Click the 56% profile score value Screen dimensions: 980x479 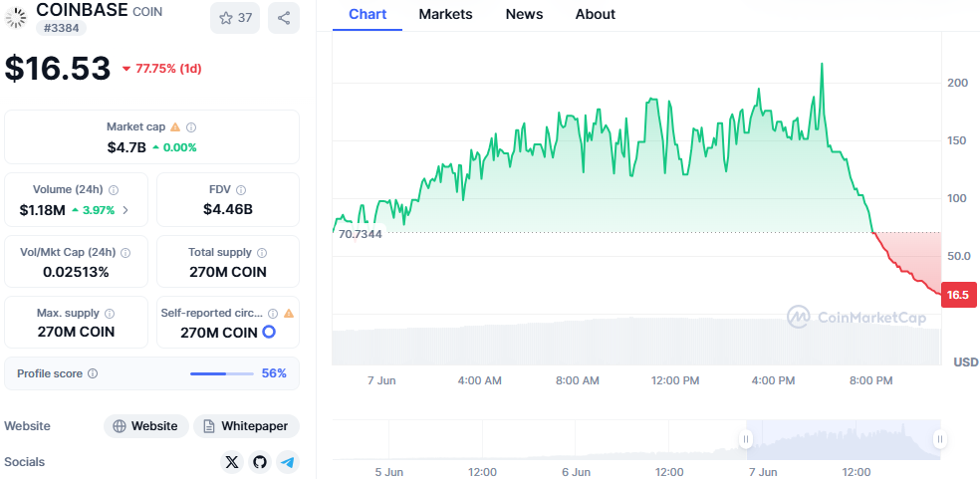[x=274, y=373]
